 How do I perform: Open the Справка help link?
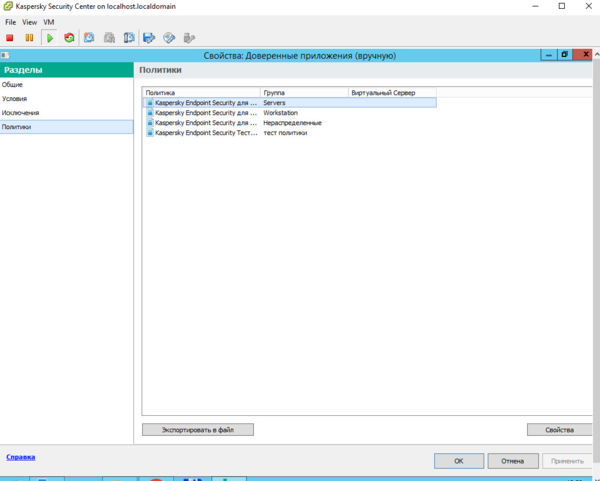pyautogui.click(x=21, y=457)
